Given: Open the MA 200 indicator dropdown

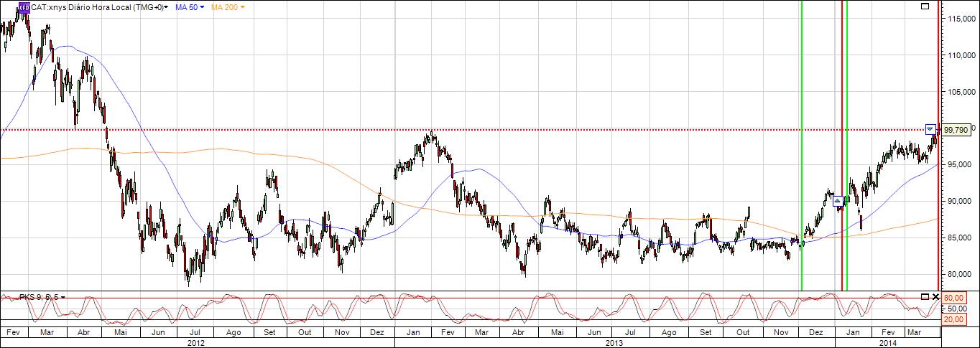Looking at the screenshot, I should [242, 7].
